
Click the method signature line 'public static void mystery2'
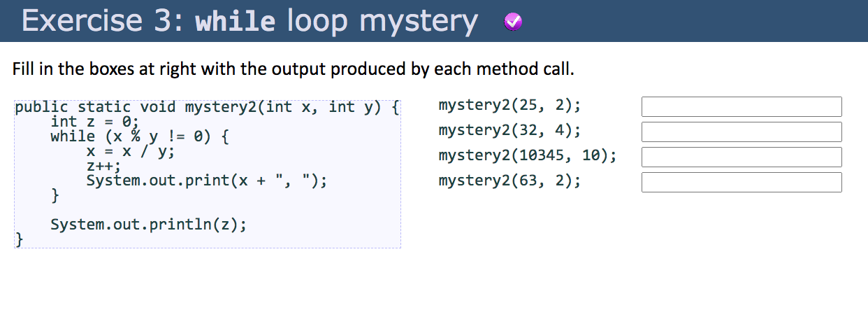pyautogui.click(x=208, y=107)
